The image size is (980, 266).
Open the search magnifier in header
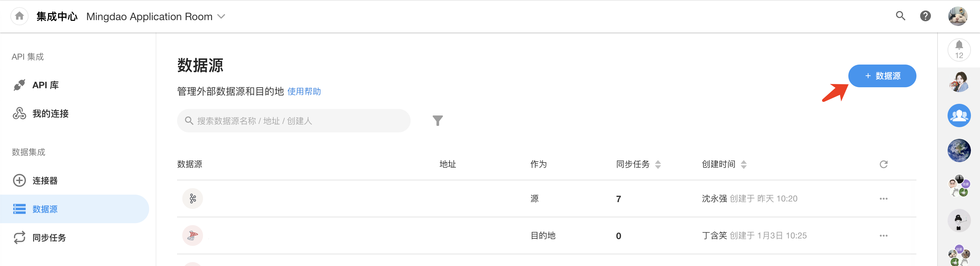[900, 16]
